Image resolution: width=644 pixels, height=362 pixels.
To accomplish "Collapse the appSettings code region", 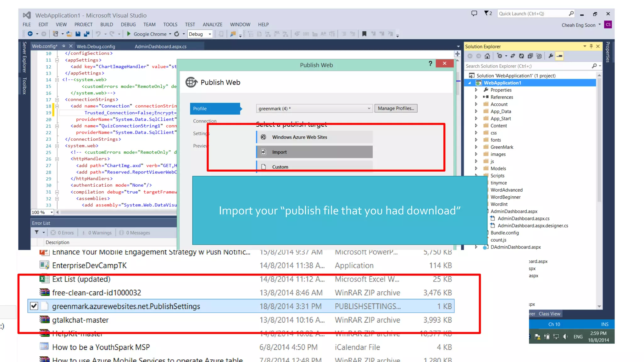I will coord(57,60).
